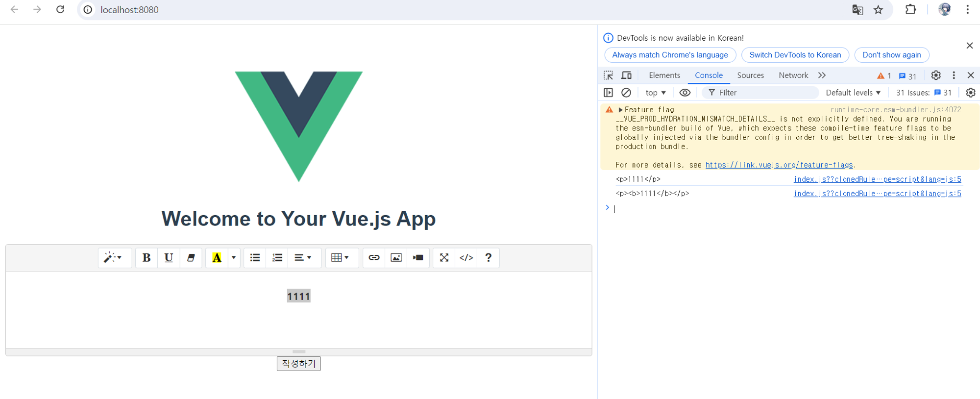Grab the editor resize handle bar
The image size is (980, 399).
(299, 352)
